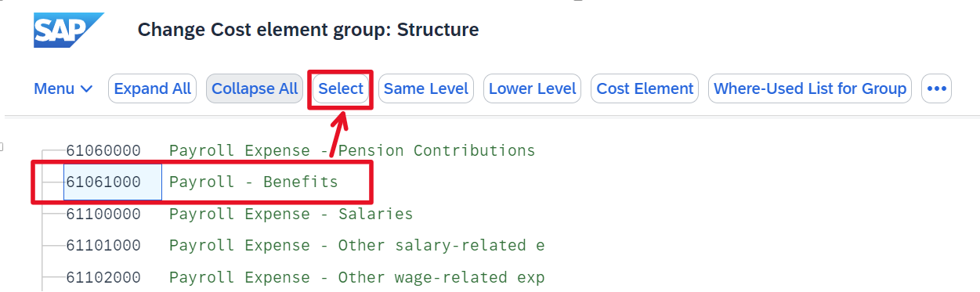Screen dimensions: 980x292
Task: Select cost element 61060000 node
Action: [x=103, y=150]
